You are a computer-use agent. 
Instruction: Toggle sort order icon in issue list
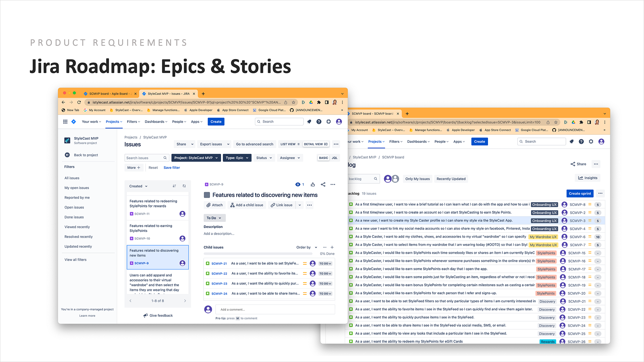[174, 186]
